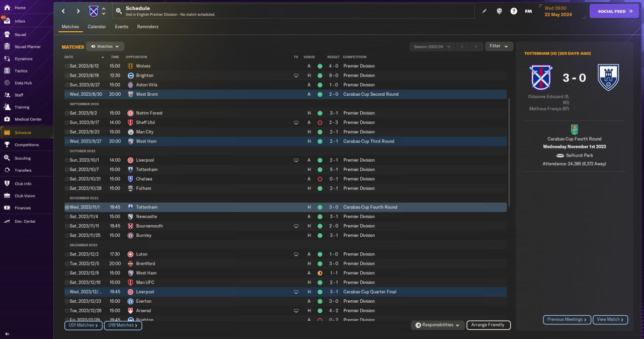The image size is (644, 339).
Task: Click the matches list vertical scrollbar
Action: coord(510,151)
